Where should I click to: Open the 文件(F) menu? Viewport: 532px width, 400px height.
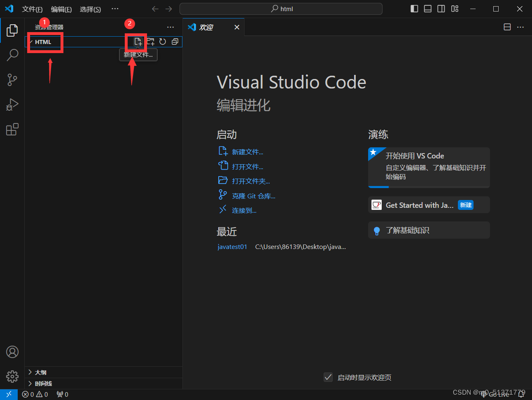[32, 9]
